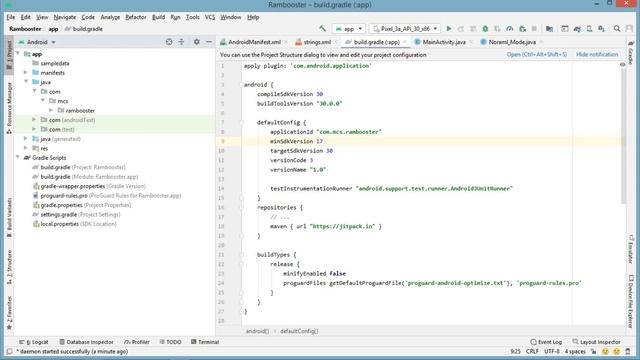Open the Android project view dropdown
Image resolution: width=640 pixels, height=360 pixels.
point(37,42)
